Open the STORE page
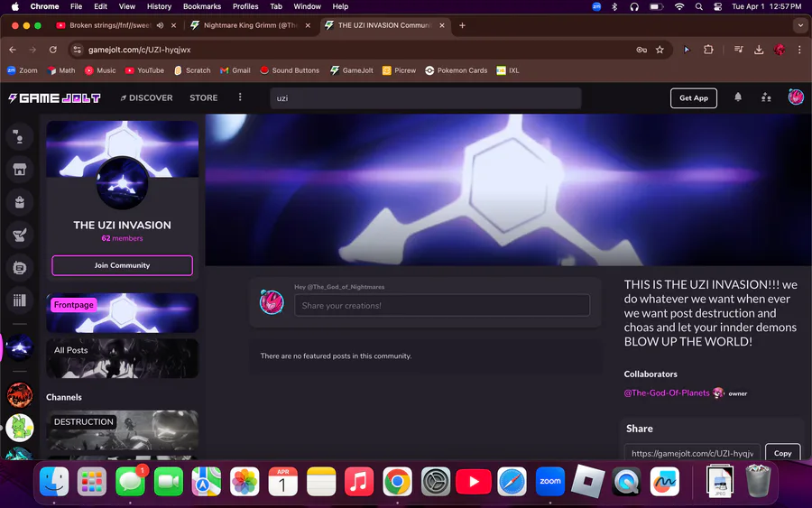 tap(204, 97)
